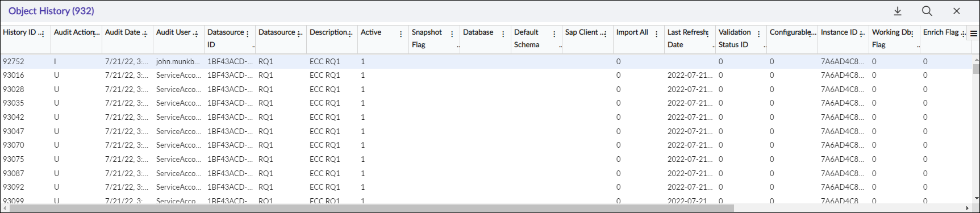Click the scroll right arrow

coord(968,208)
